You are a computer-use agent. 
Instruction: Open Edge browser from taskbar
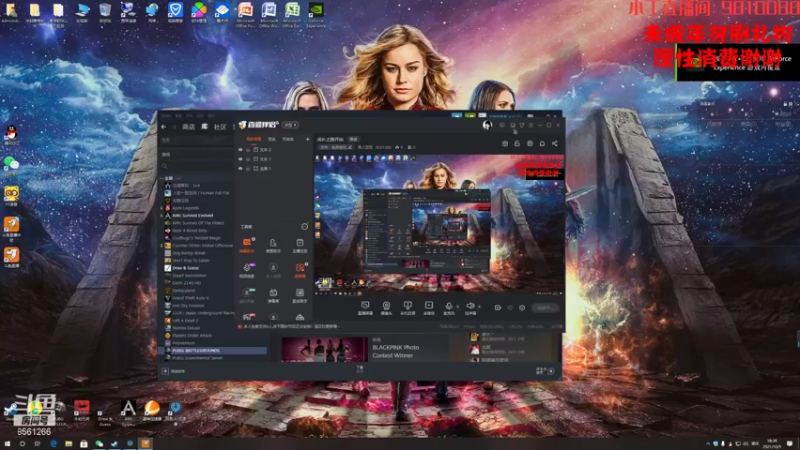click(x=54, y=444)
